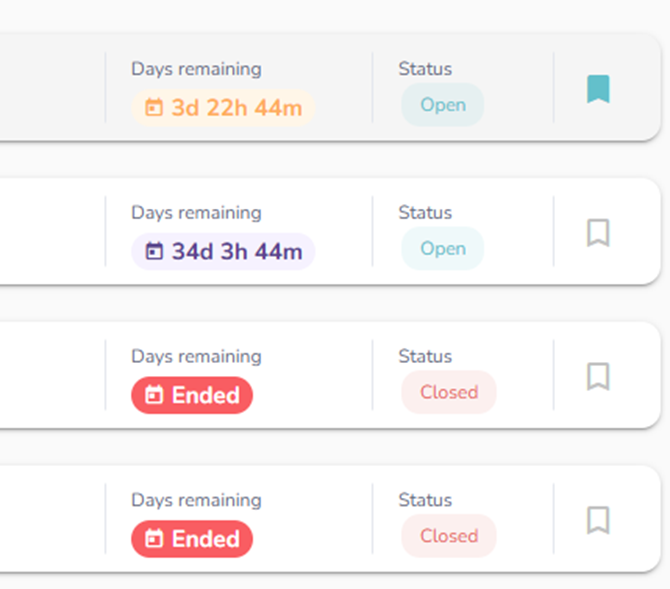The height and width of the screenshot is (589, 670).
Task: Click the Ended text in the first red badge
Action: click(205, 396)
